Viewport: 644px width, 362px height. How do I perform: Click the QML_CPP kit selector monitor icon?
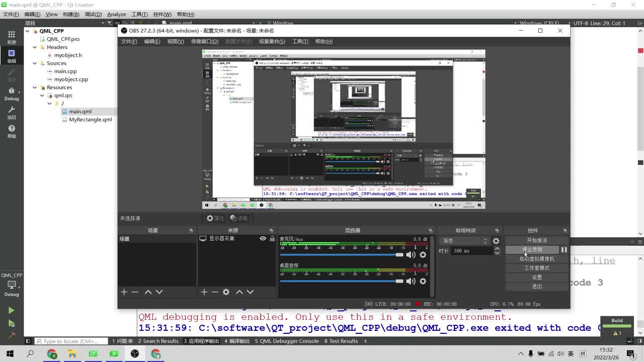(x=12, y=285)
